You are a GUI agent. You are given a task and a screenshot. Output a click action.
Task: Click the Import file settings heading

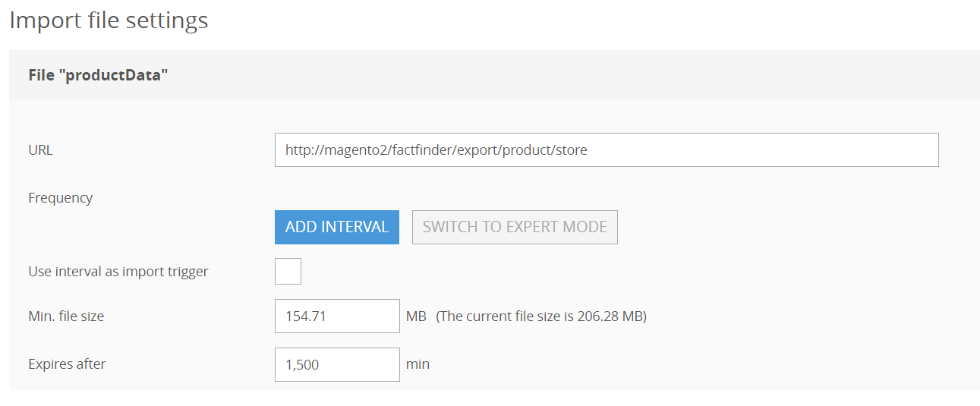(x=109, y=20)
